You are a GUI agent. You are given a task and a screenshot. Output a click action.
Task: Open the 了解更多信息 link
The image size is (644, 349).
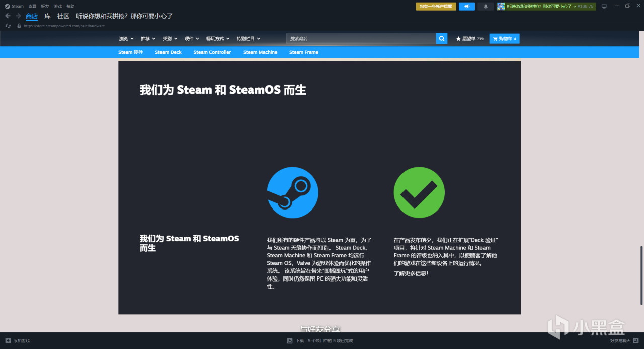411,273
